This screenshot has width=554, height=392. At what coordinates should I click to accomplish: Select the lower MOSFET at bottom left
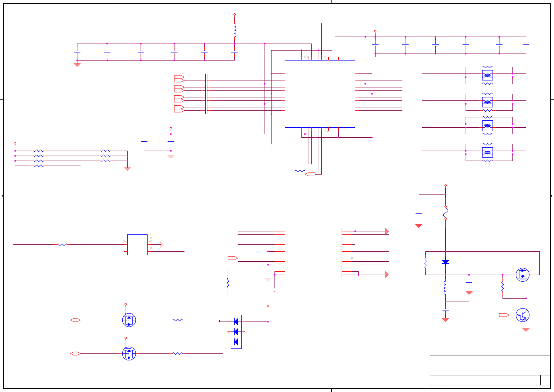129,353
